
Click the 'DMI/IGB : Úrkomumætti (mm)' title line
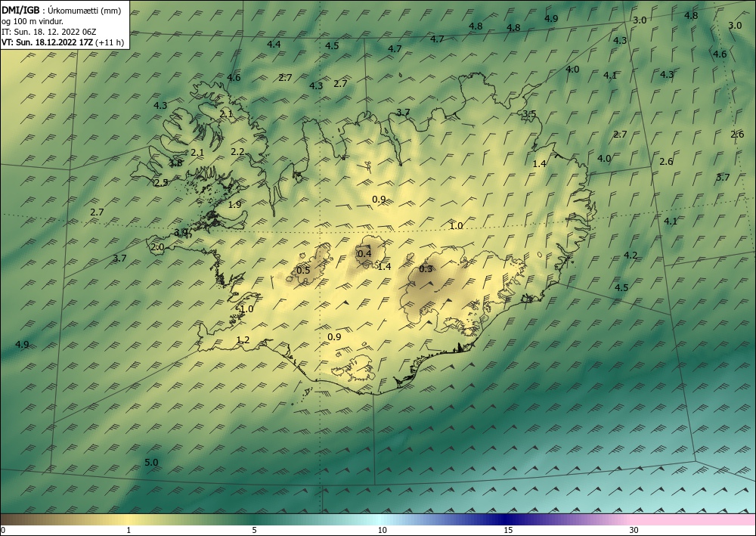pos(61,10)
